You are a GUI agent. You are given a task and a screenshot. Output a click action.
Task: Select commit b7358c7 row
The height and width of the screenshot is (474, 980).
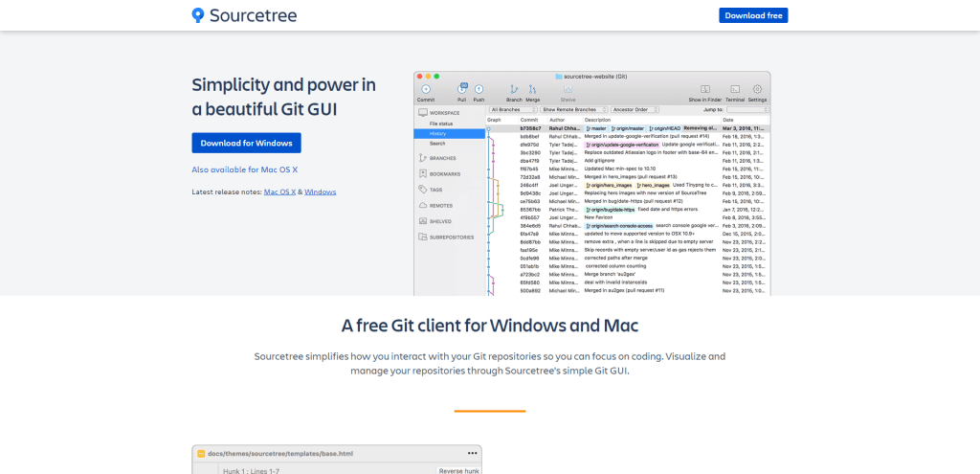coord(628,128)
